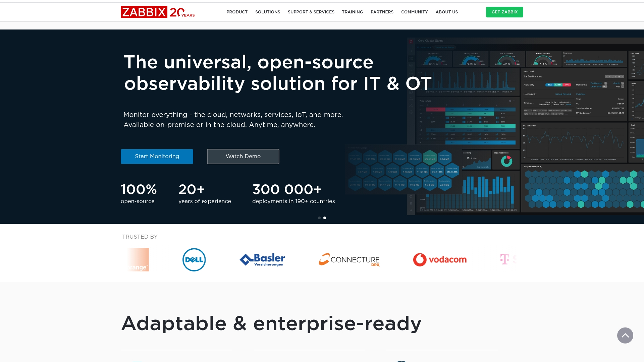
Task: Select the second carousel slide dot
Action: pyautogui.click(x=325, y=218)
